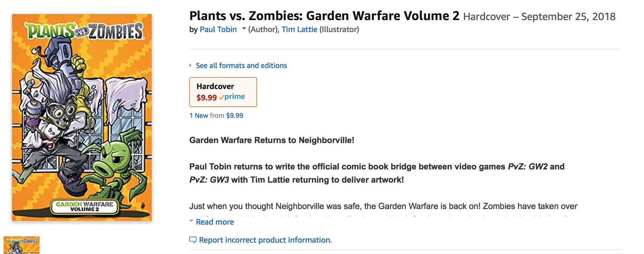This screenshot has height=254, width=644.
Task: Open the large book cover image
Action: [82, 117]
